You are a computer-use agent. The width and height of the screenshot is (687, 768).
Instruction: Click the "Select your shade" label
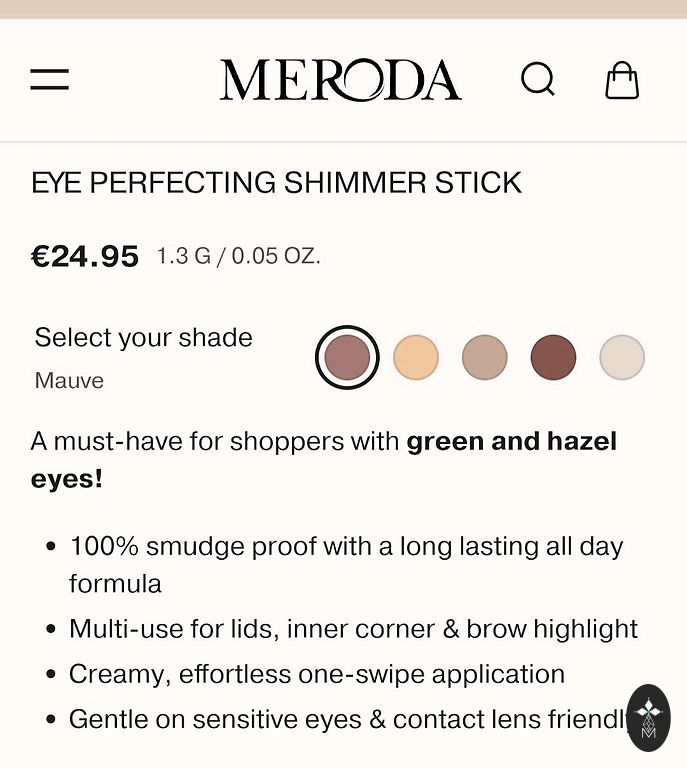point(143,337)
